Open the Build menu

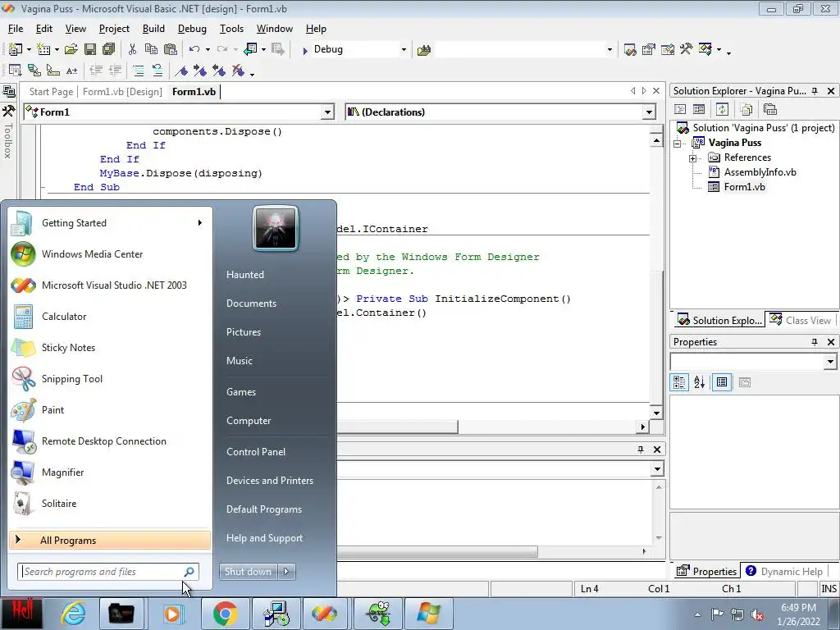(153, 29)
